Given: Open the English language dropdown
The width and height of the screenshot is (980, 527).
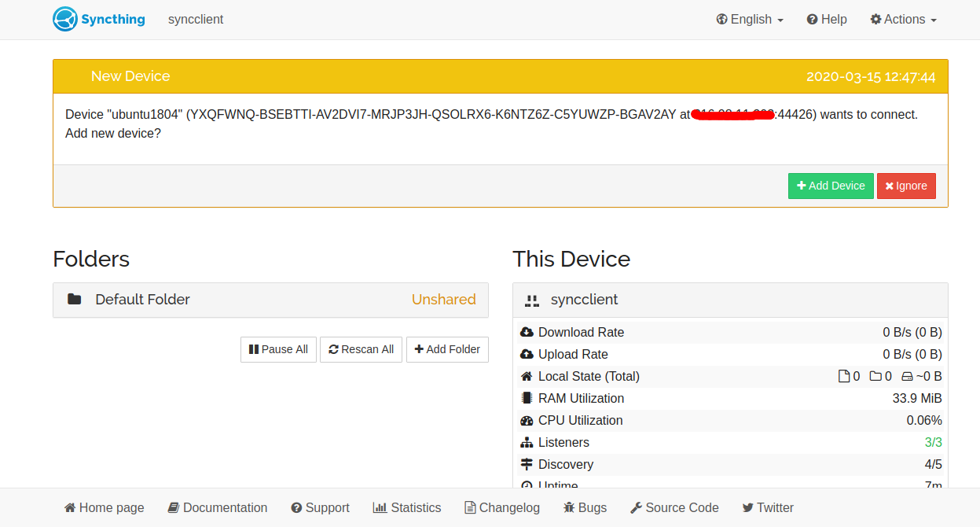Looking at the screenshot, I should 750,20.
